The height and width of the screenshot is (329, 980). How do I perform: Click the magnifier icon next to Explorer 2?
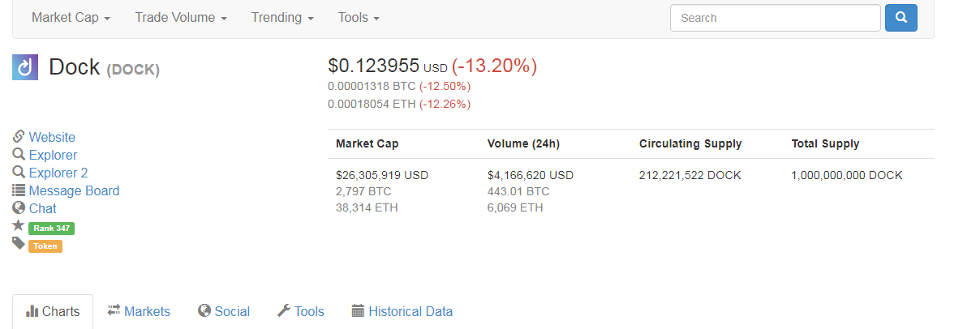(19, 173)
